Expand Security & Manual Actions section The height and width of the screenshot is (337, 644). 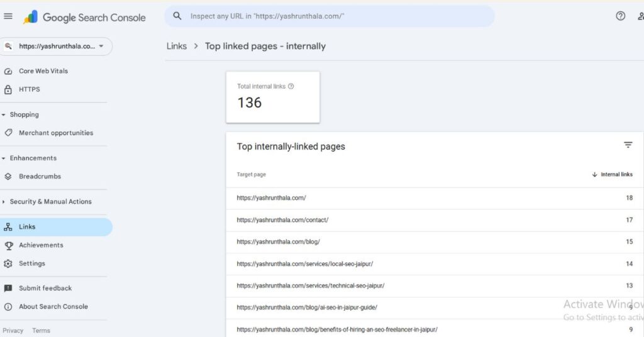point(4,202)
